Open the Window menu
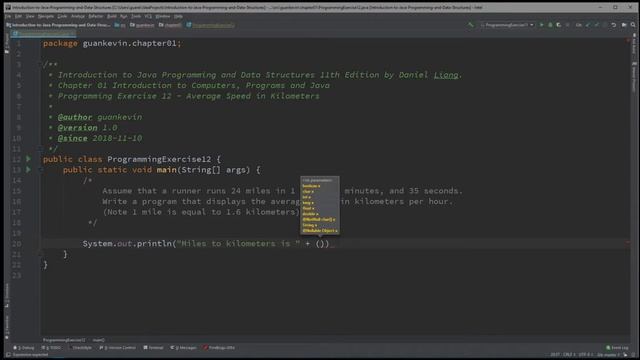 tap(163, 16)
